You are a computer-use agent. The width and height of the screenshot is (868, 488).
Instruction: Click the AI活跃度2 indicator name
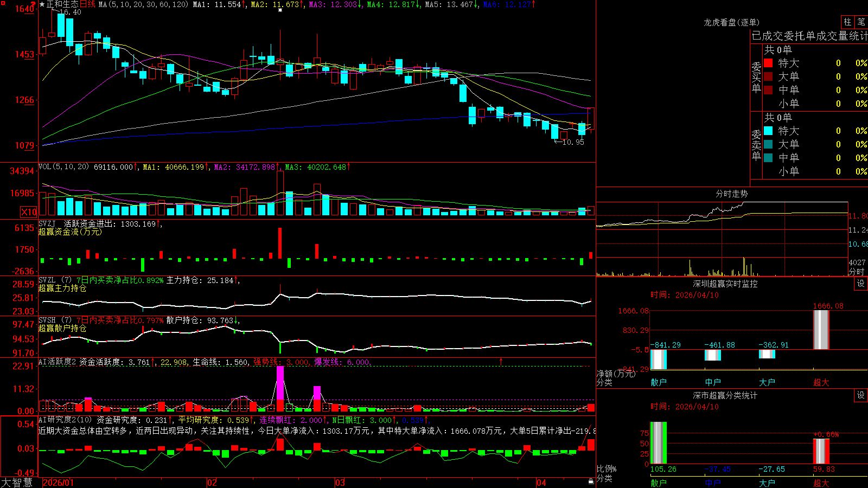pos(58,362)
